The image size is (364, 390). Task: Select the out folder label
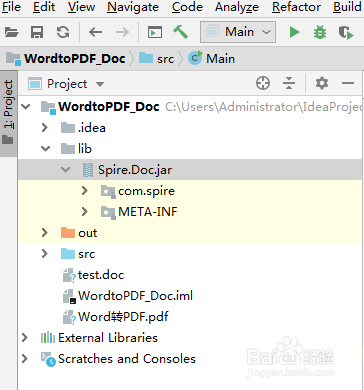[87, 233]
